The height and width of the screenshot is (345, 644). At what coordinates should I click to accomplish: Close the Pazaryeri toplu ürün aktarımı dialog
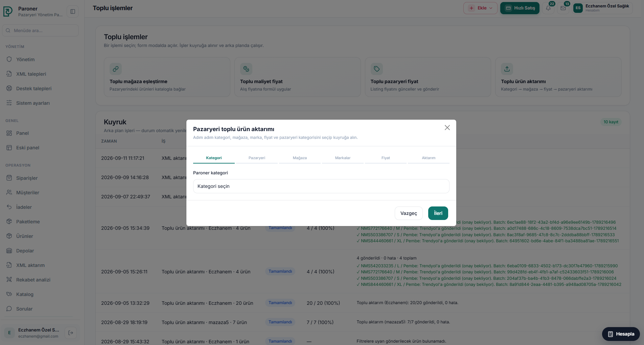tap(447, 128)
